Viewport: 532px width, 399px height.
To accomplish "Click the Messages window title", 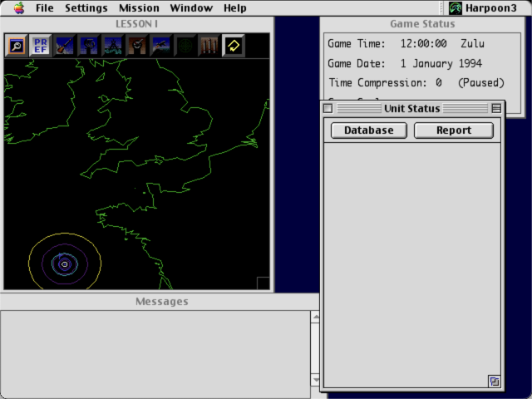I will pos(162,301).
